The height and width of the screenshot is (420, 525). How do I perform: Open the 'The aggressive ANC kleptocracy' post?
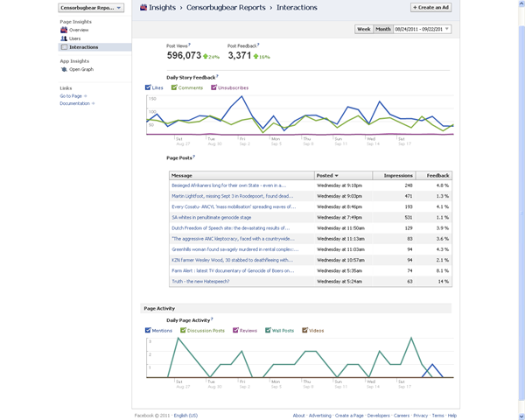click(233, 239)
